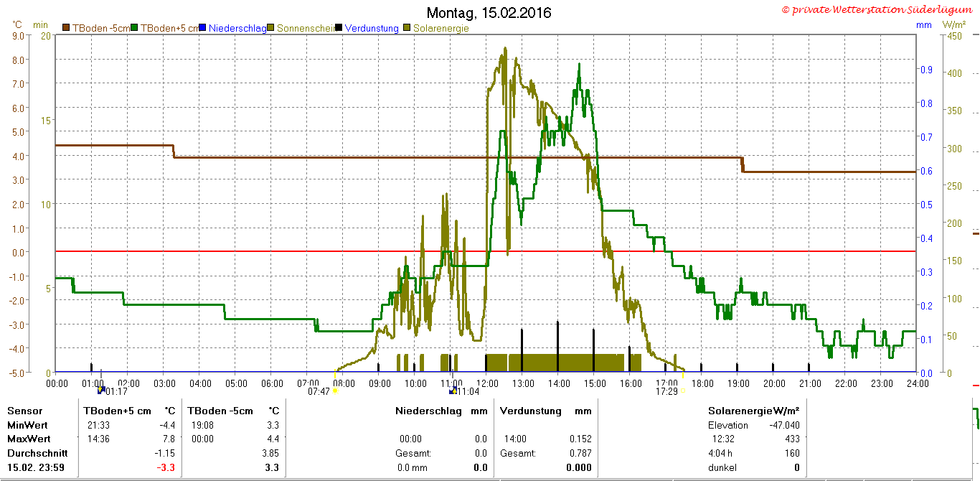Click the moon marker icon at 01:17

pos(101,391)
